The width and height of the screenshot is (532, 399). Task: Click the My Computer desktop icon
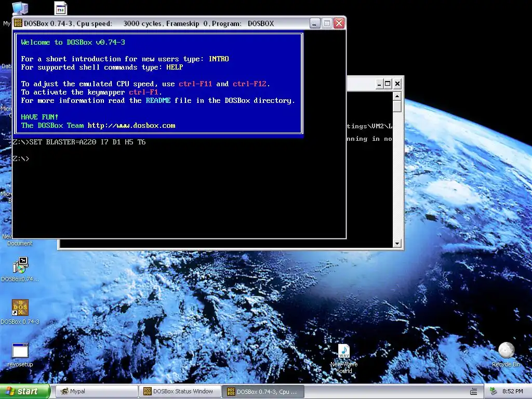tap(20, 8)
